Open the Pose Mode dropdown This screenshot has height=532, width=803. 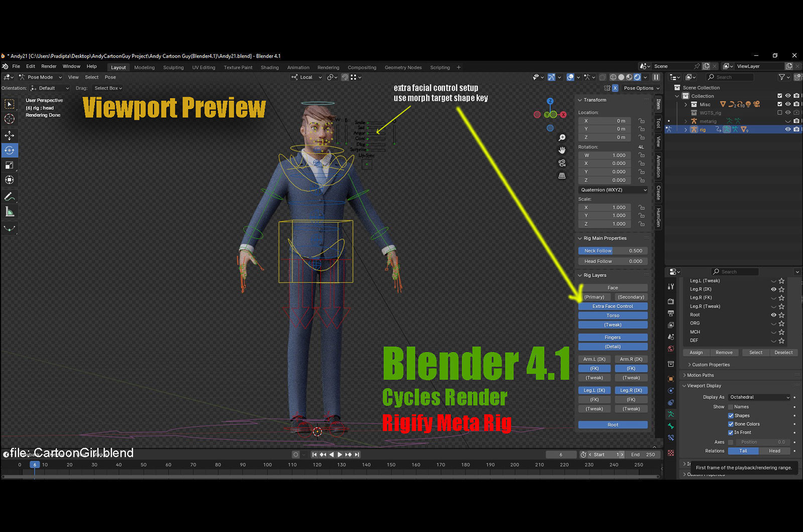tap(40, 77)
